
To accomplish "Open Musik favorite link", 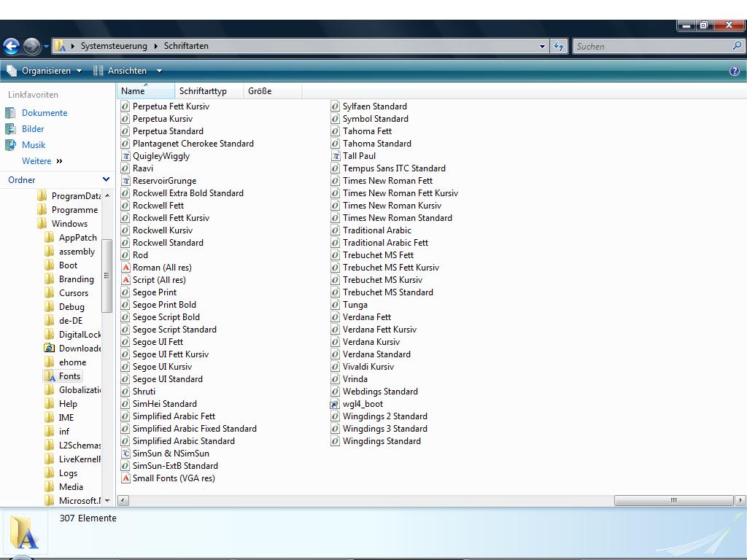I will tap(34, 145).
